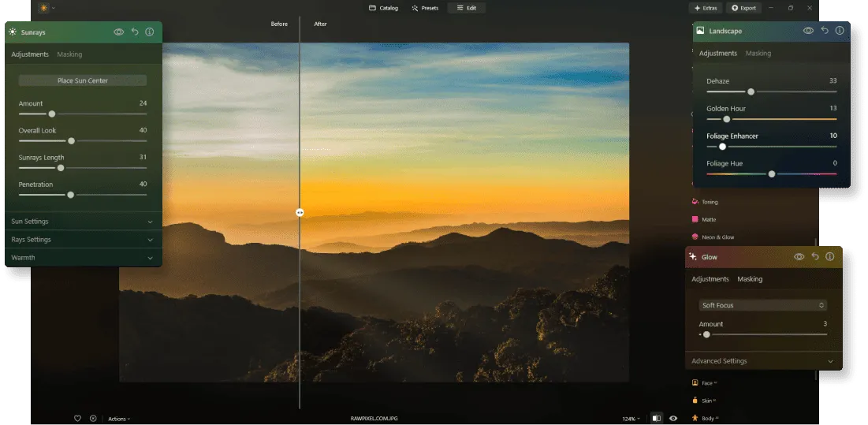
Task: Expand Advanced Settings in Glow panel
Action: pos(762,361)
